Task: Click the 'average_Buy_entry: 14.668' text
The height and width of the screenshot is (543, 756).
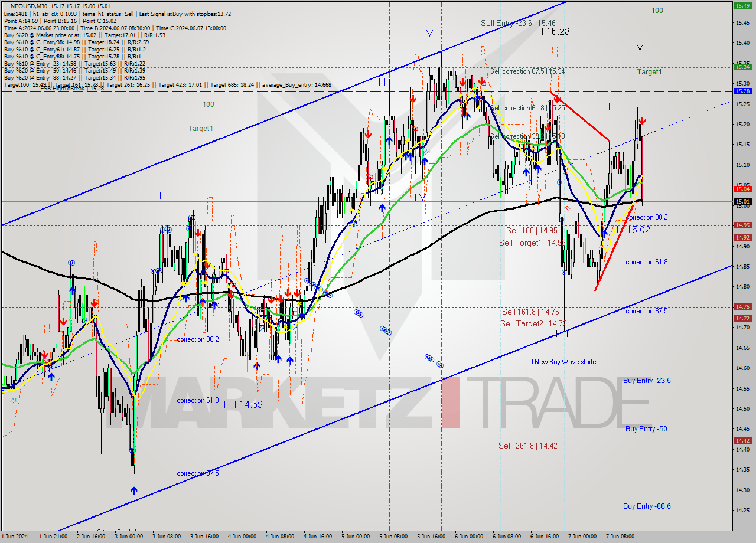Action: [x=295, y=84]
